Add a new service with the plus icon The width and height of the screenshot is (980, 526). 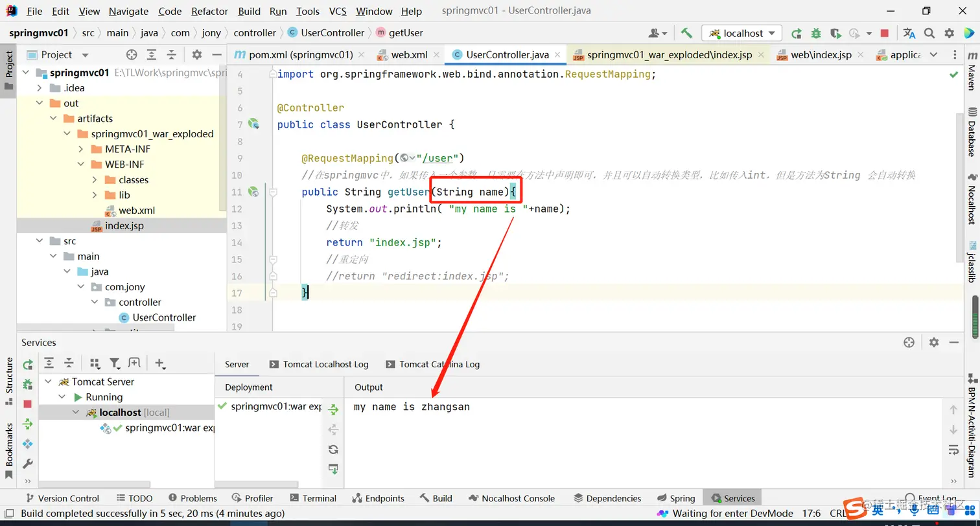click(x=160, y=363)
